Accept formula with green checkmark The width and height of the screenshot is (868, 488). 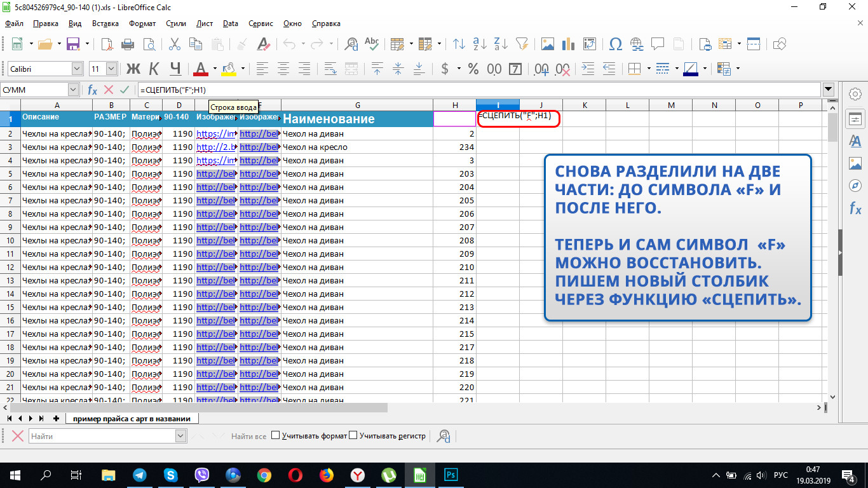pos(124,90)
